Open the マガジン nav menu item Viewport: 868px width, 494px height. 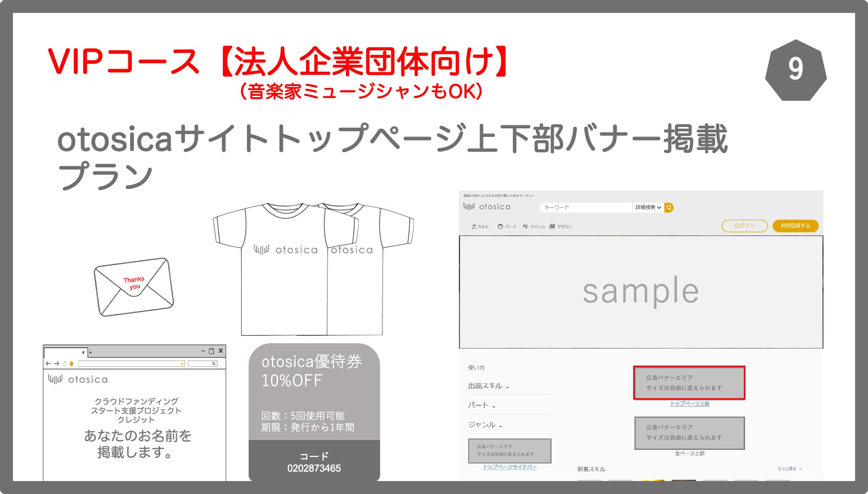561,226
